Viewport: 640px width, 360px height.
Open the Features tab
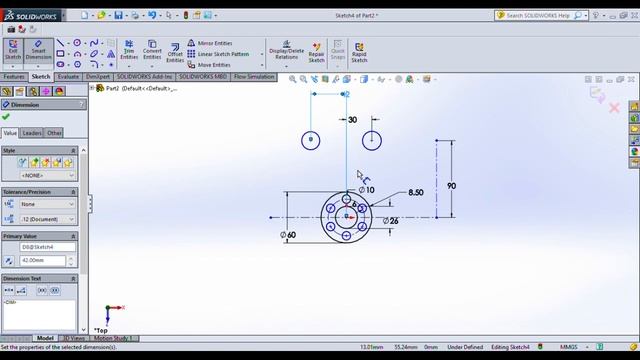[14, 77]
